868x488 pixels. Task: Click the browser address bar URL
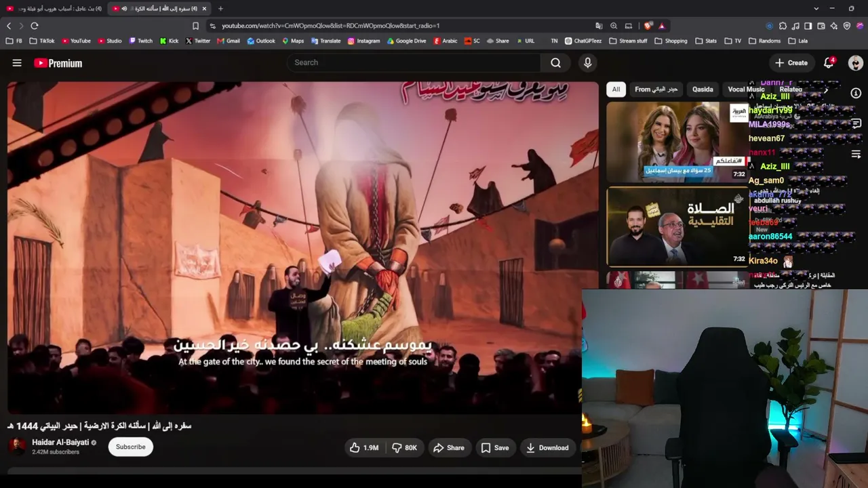[x=331, y=26]
